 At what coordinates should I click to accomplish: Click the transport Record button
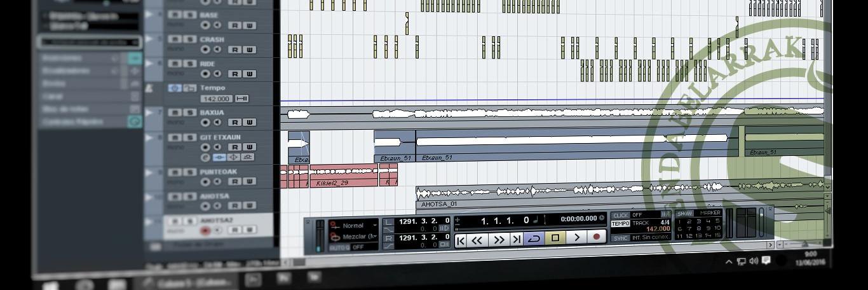point(596,237)
